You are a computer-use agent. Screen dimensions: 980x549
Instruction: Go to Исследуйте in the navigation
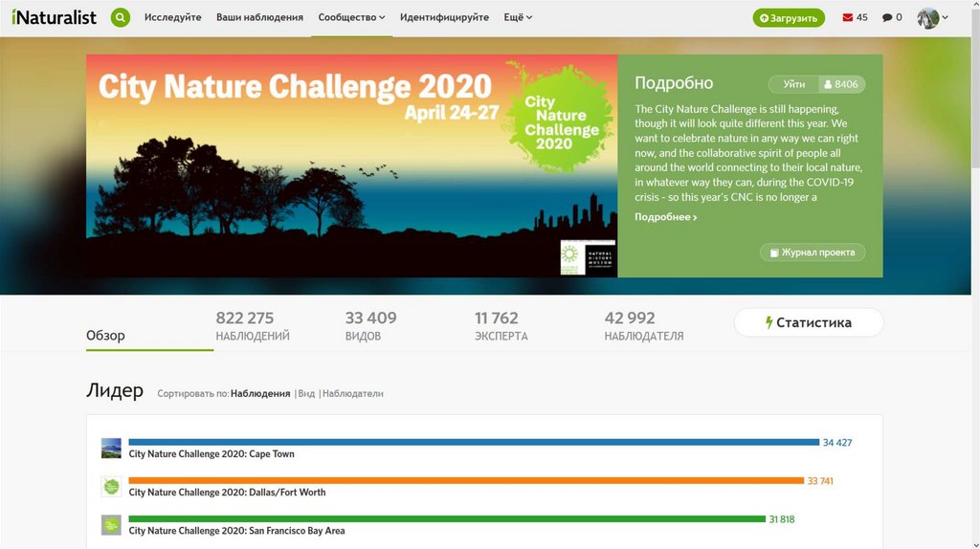click(x=173, y=17)
